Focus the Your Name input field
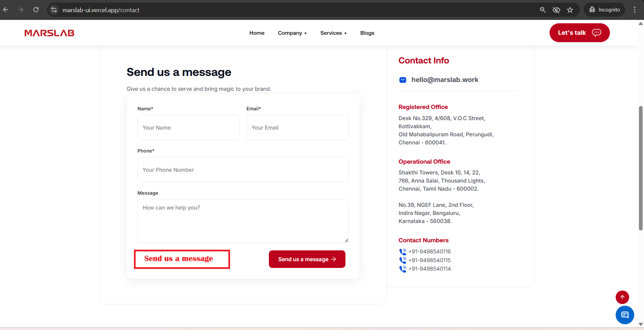The height and width of the screenshot is (330, 644). click(x=188, y=128)
